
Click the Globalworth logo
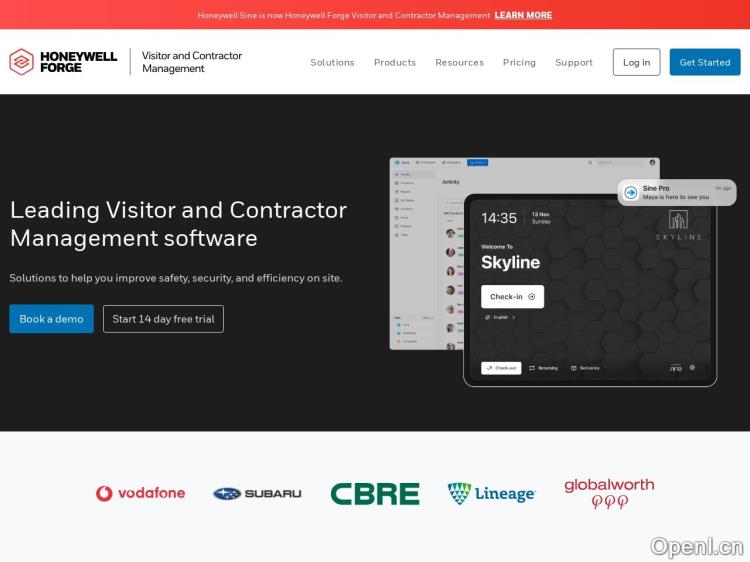[609, 492]
